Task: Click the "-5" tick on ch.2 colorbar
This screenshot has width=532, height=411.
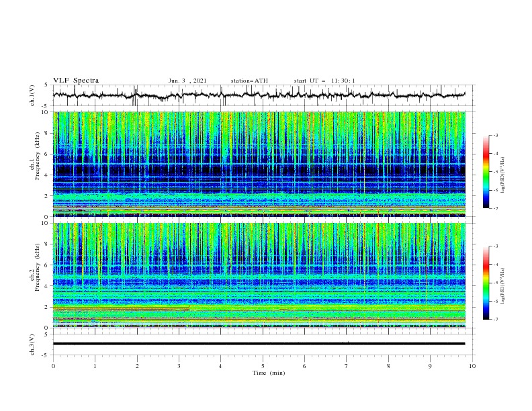Action: [496, 283]
